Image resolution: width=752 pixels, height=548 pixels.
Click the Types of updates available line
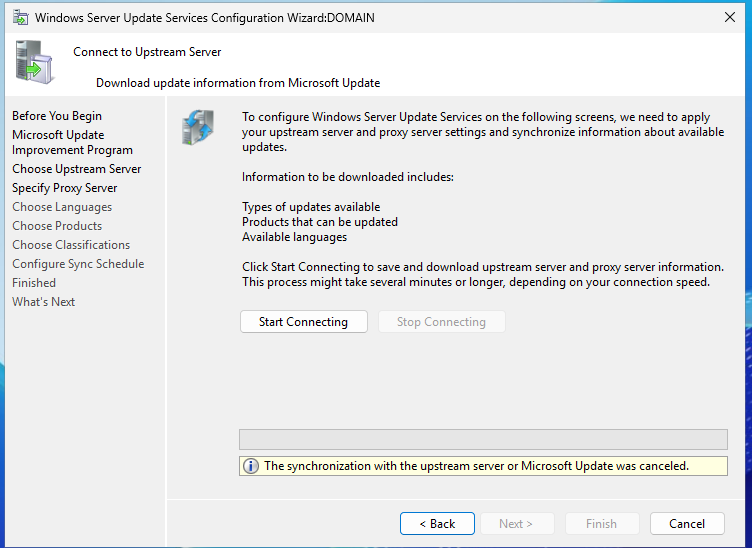[311, 207]
